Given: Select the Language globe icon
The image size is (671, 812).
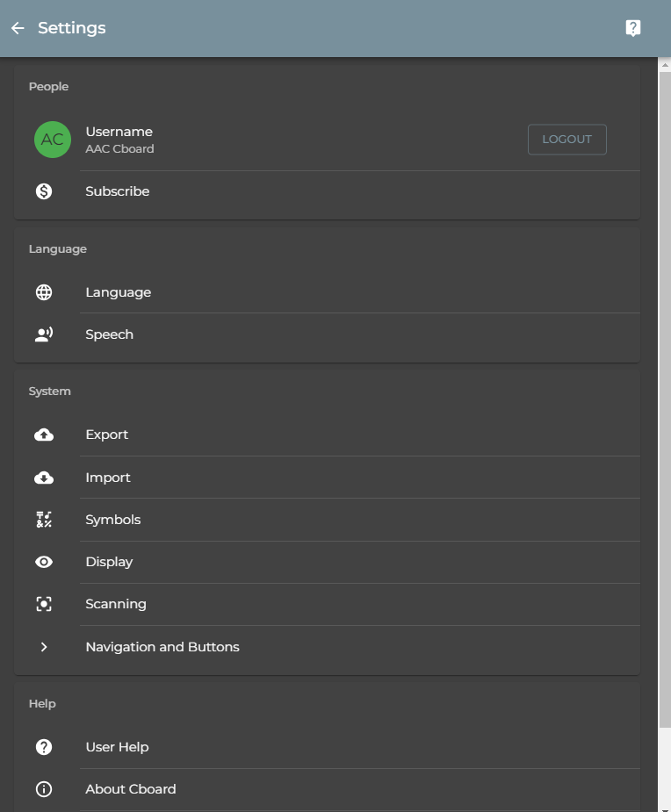Looking at the screenshot, I should tap(44, 291).
